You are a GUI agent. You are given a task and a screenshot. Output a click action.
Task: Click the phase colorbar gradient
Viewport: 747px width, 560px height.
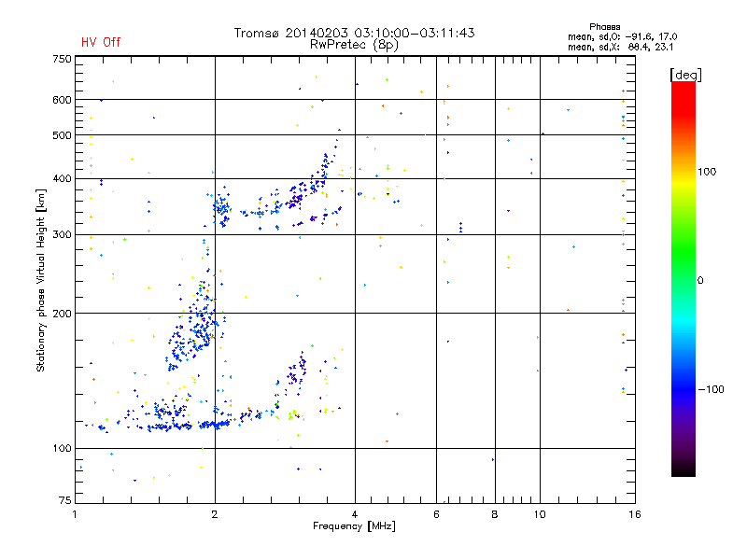684,279
